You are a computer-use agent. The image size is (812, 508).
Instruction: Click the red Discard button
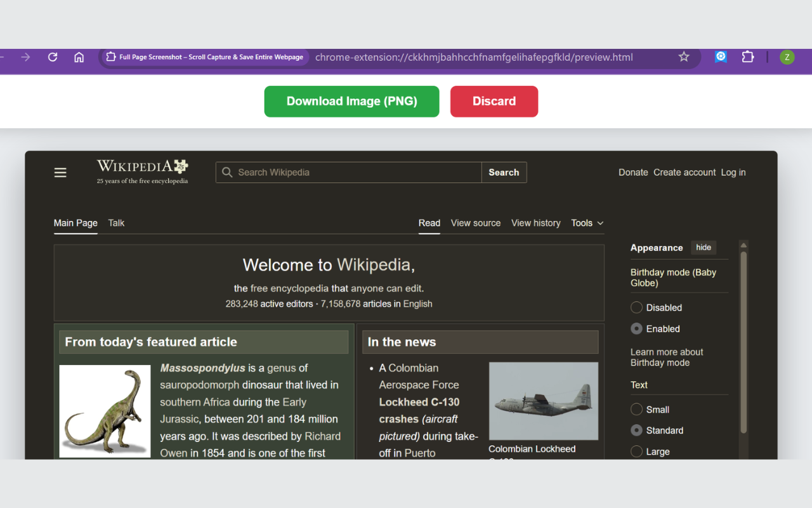click(494, 101)
